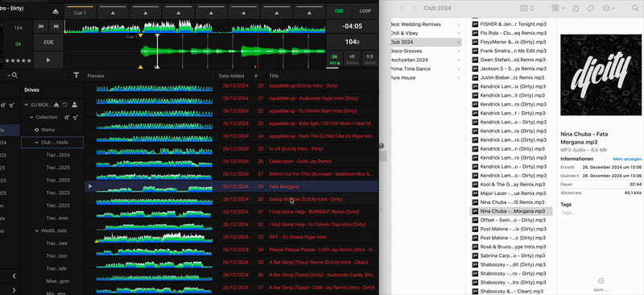Viewport: 644px width, 295px height.
Task: Open the Finder tag editing icon
Action: point(590,8)
